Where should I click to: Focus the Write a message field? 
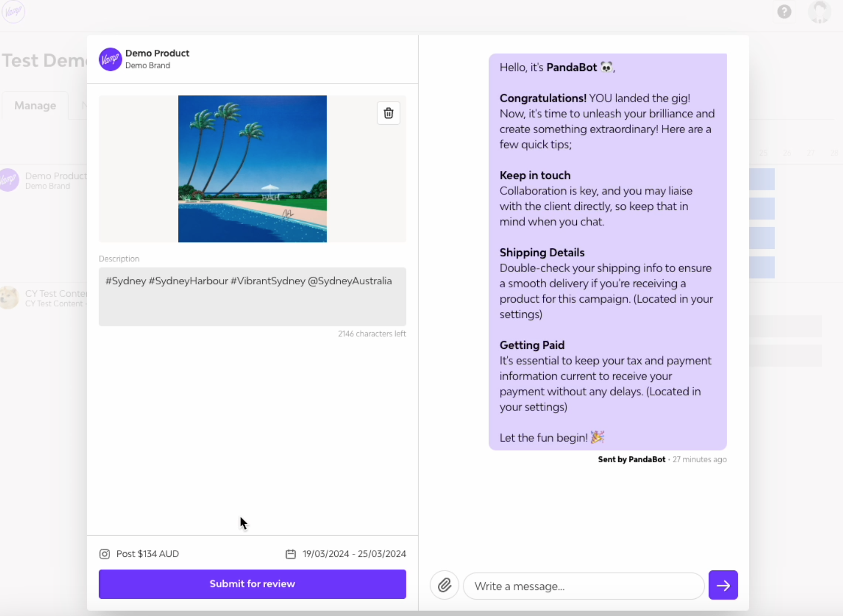click(584, 586)
